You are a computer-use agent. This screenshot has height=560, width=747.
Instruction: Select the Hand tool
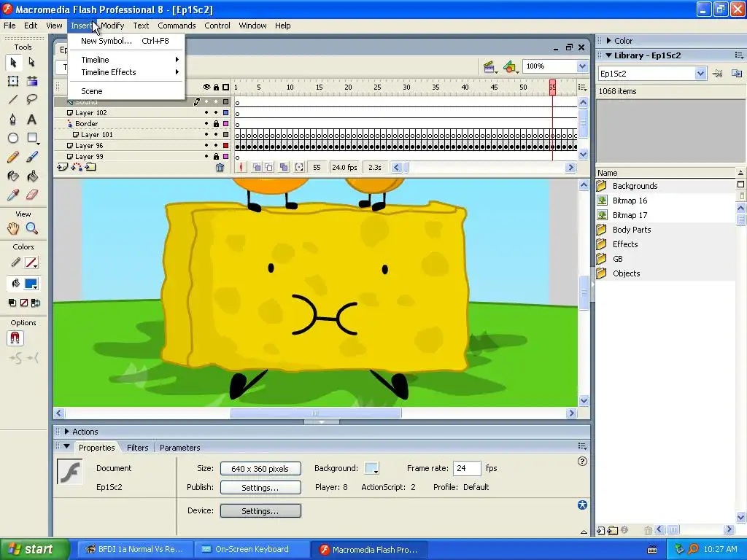click(x=13, y=228)
